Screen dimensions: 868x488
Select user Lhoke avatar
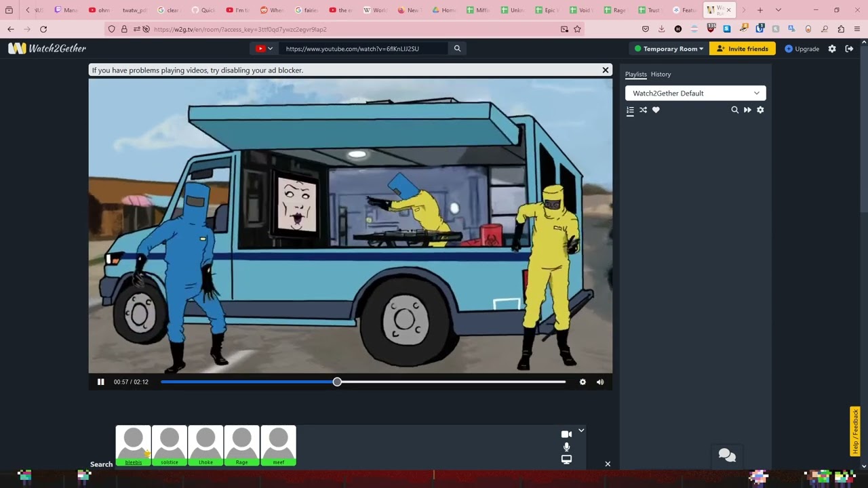(x=205, y=446)
